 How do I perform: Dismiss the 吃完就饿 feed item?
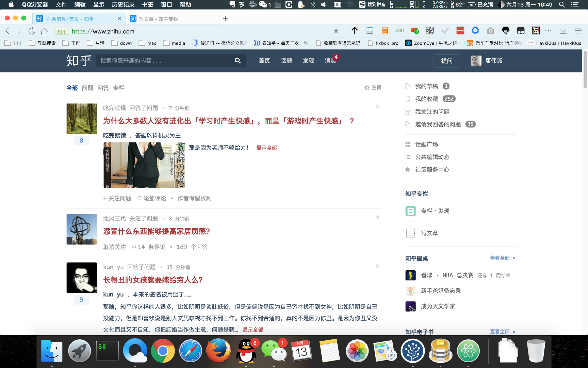pyautogui.click(x=378, y=107)
